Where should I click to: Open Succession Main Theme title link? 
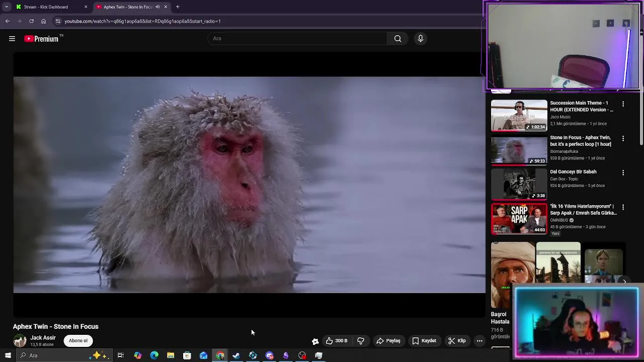point(582,106)
